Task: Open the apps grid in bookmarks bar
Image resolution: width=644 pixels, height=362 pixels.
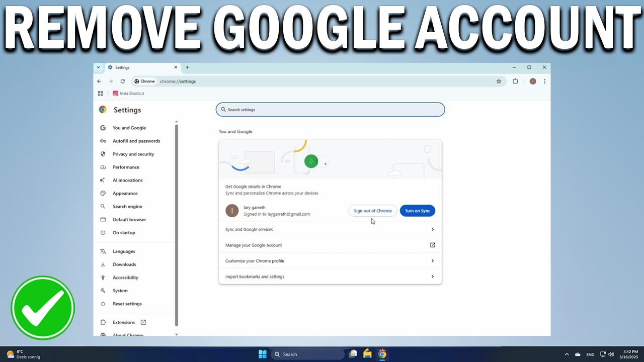Action: (100, 94)
